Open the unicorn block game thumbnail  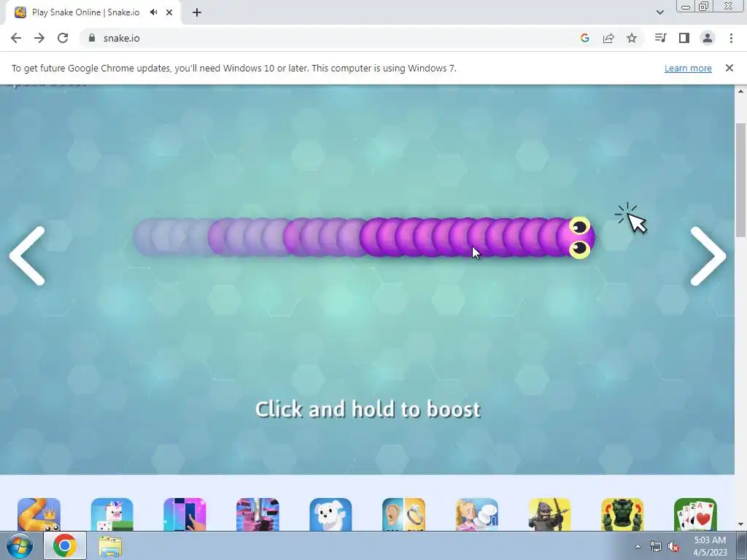pos(112,515)
